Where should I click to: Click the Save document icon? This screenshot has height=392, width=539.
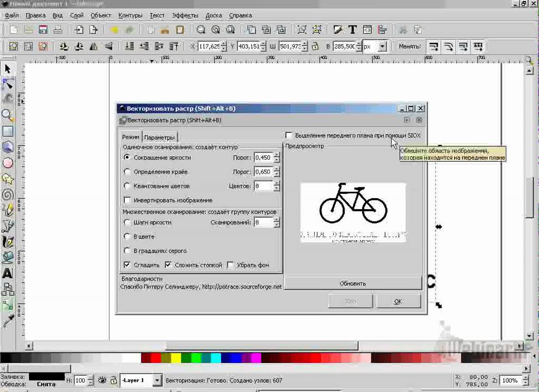click(x=43, y=29)
